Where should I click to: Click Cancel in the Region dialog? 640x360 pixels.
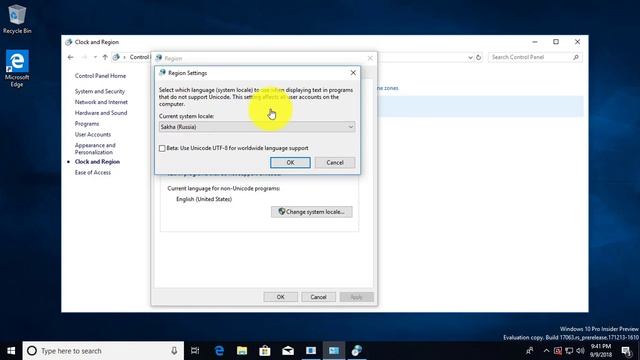click(318, 297)
